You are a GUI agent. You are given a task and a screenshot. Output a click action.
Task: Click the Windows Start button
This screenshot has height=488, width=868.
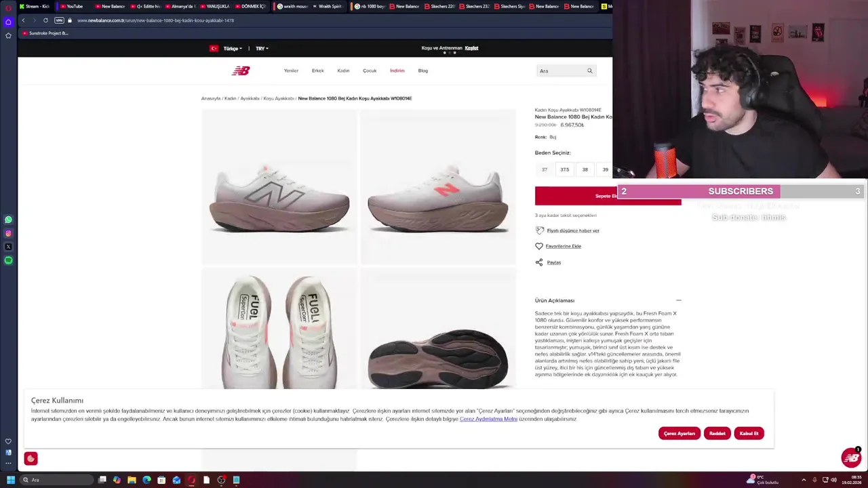tap(10, 480)
